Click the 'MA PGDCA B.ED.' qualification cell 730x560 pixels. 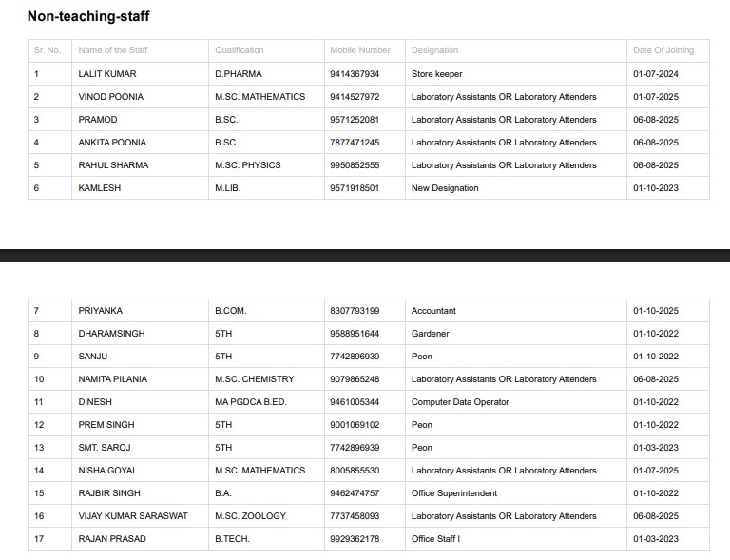250,402
